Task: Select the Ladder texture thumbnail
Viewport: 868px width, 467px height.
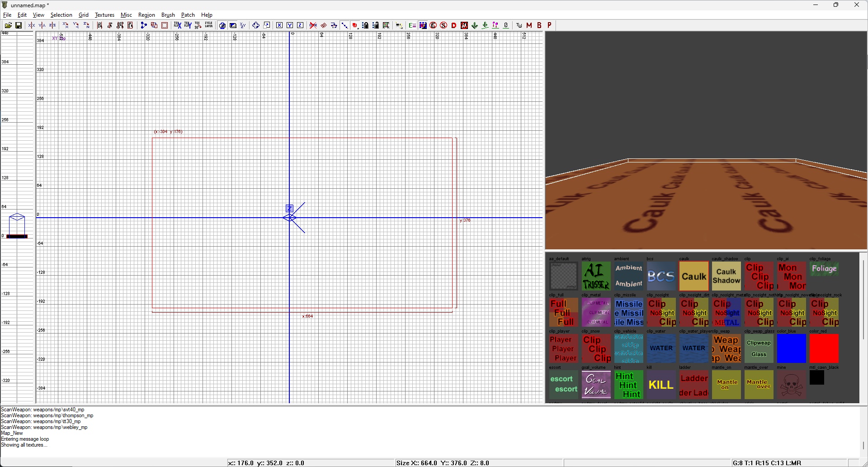Action: (694, 385)
